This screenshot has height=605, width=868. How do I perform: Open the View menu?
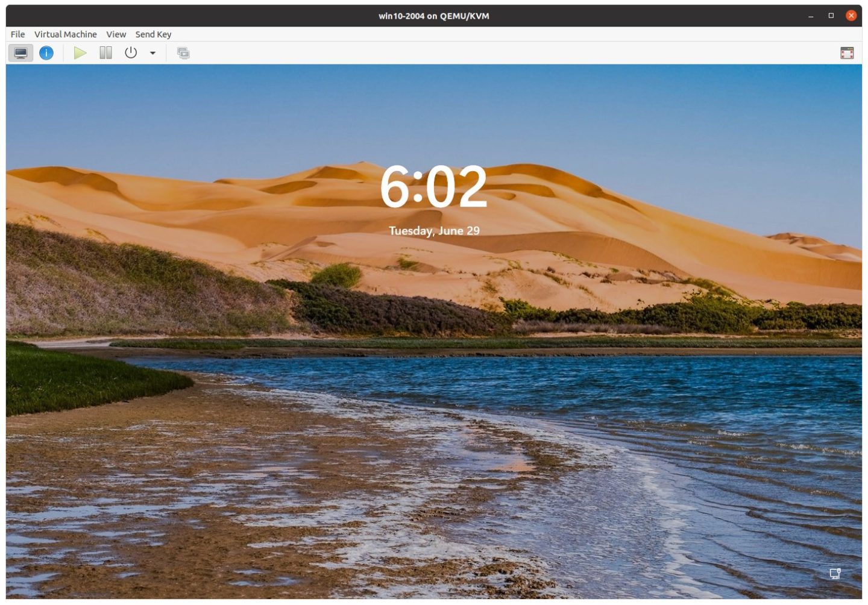click(115, 34)
